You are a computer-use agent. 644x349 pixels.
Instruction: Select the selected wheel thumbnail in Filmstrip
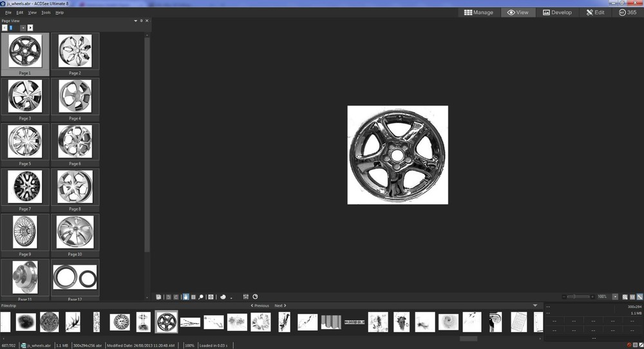pos(166,321)
